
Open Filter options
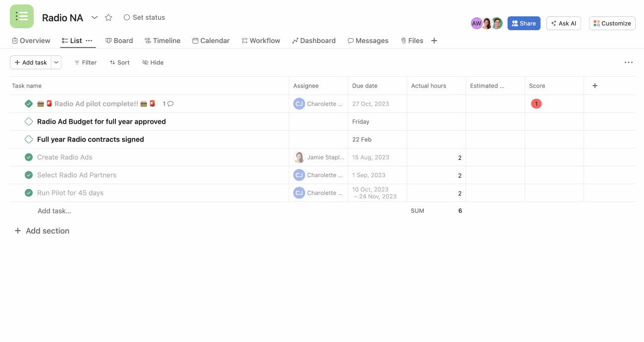85,62
